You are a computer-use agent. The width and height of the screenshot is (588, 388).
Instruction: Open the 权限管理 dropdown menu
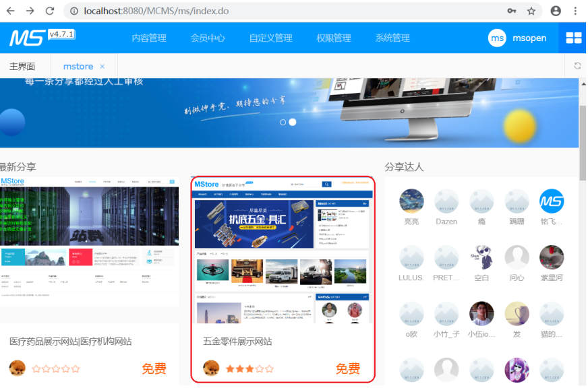335,38
